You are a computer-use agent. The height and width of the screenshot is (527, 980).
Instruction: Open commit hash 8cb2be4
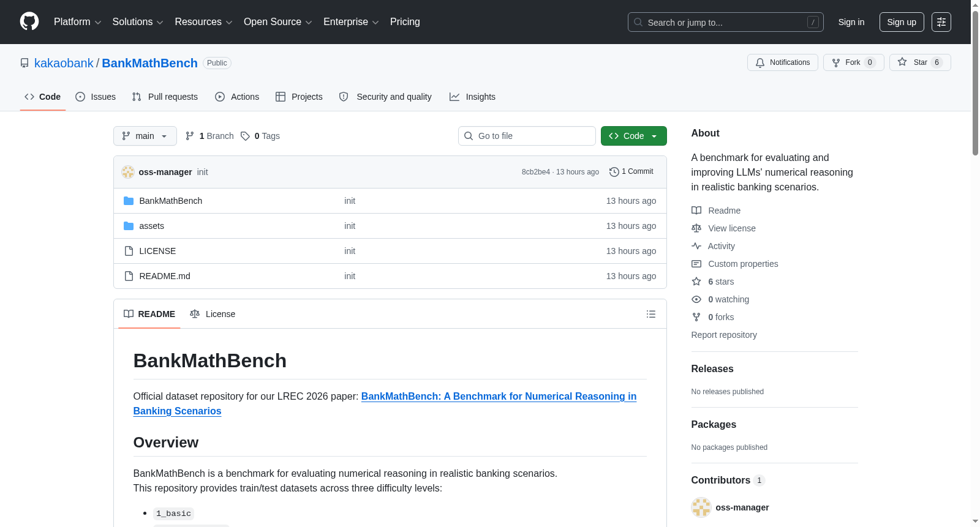[536, 172]
